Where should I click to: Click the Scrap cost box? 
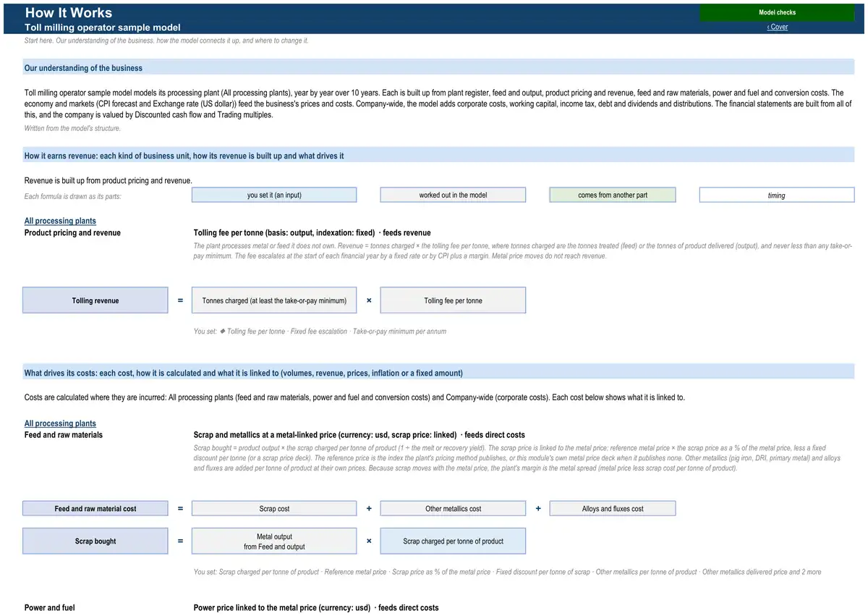coord(274,509)
